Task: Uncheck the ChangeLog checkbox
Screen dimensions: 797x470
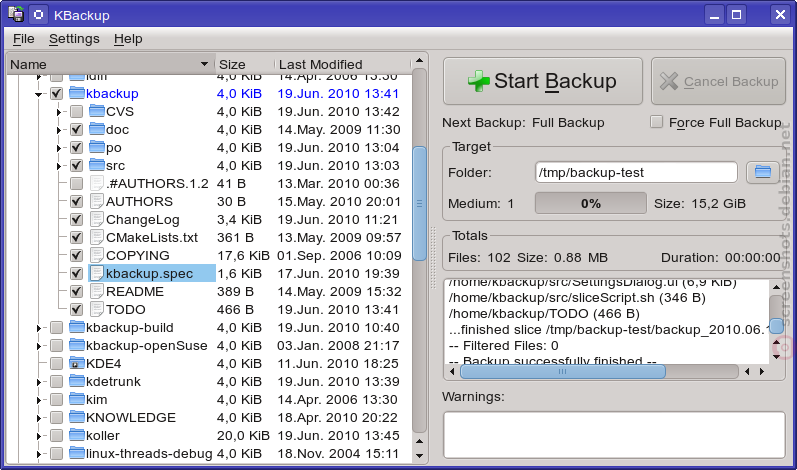Action: [x=76, y=220]
